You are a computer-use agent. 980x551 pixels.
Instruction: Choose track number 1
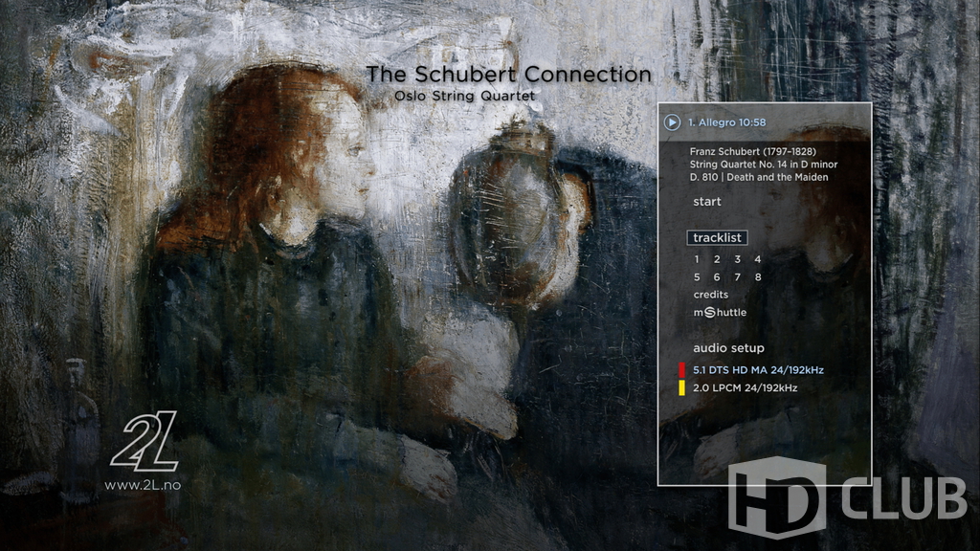(697, 259)
